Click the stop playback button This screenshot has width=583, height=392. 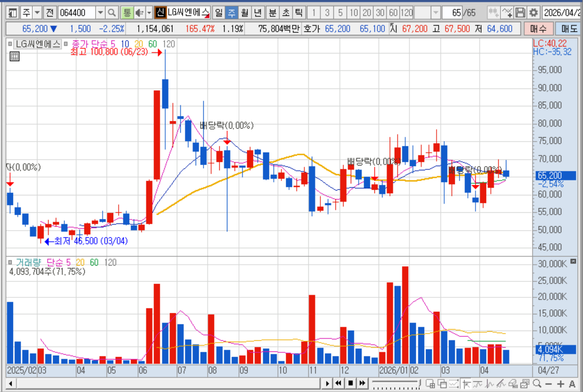(351, 383)
